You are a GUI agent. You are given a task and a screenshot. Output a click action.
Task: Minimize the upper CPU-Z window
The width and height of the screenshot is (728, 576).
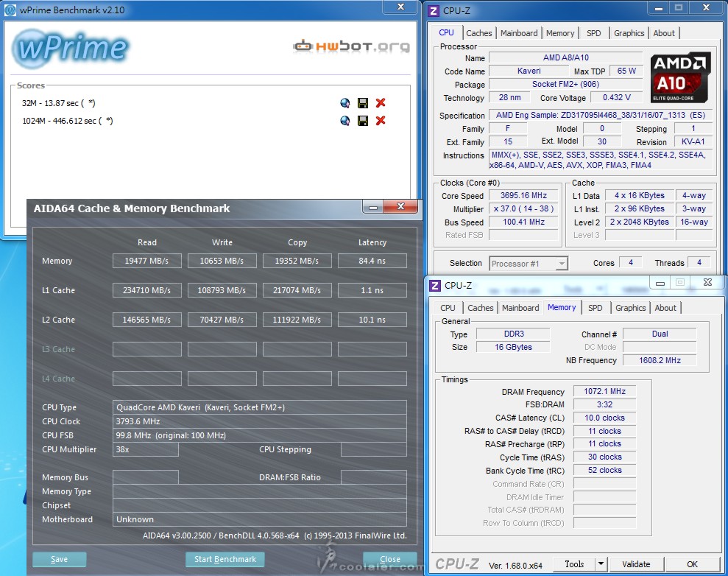point(658,8)
